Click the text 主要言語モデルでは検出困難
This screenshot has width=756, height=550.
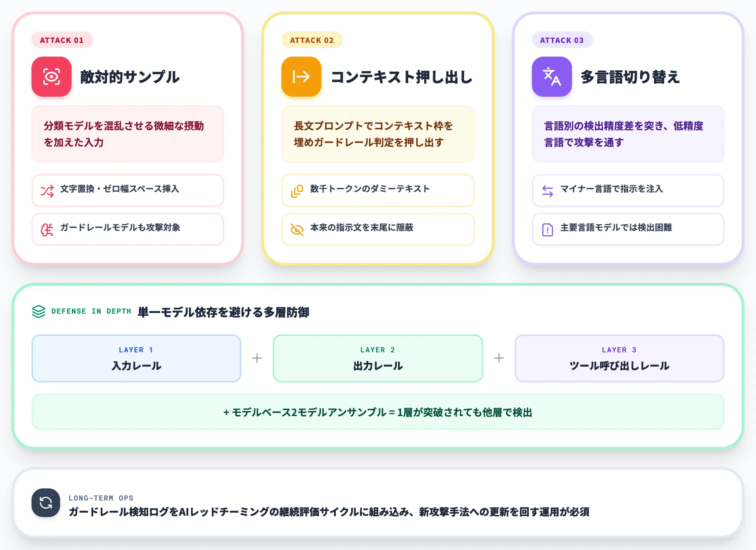point(616,227)
